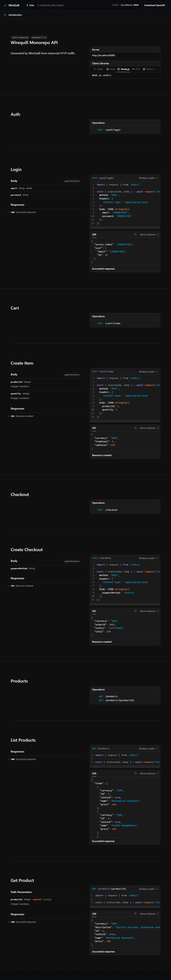Click the Create Checkout section heading
The image size is (171, 980).
[x=27, y=550]
